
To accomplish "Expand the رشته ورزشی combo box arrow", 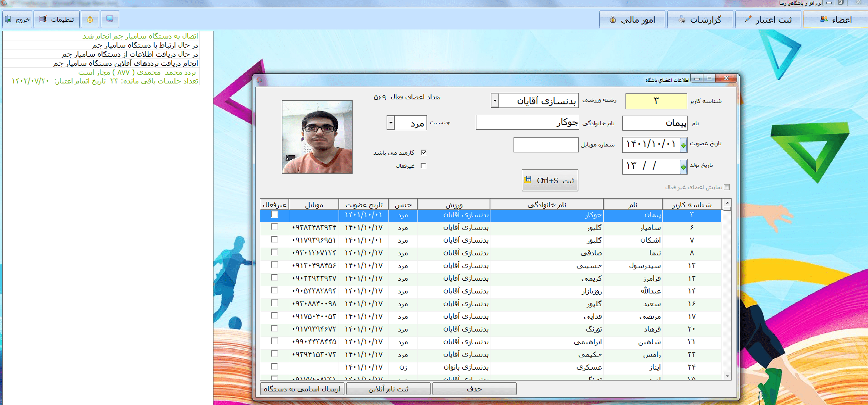I will point(495,101).
